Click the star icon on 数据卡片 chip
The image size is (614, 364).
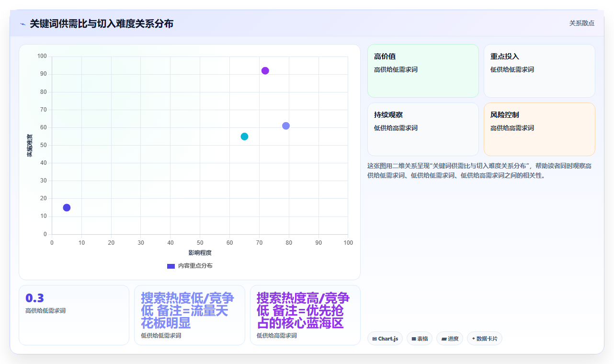click(473, 338)
